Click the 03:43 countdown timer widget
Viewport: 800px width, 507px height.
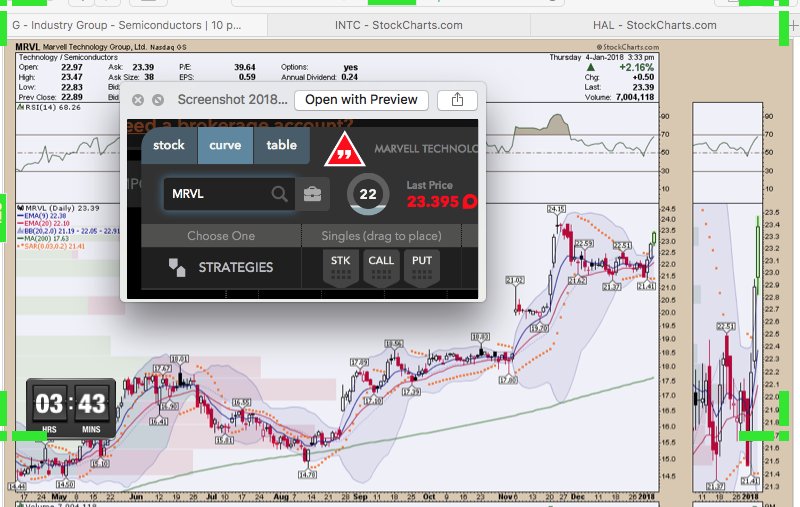[x=71, y=408]
